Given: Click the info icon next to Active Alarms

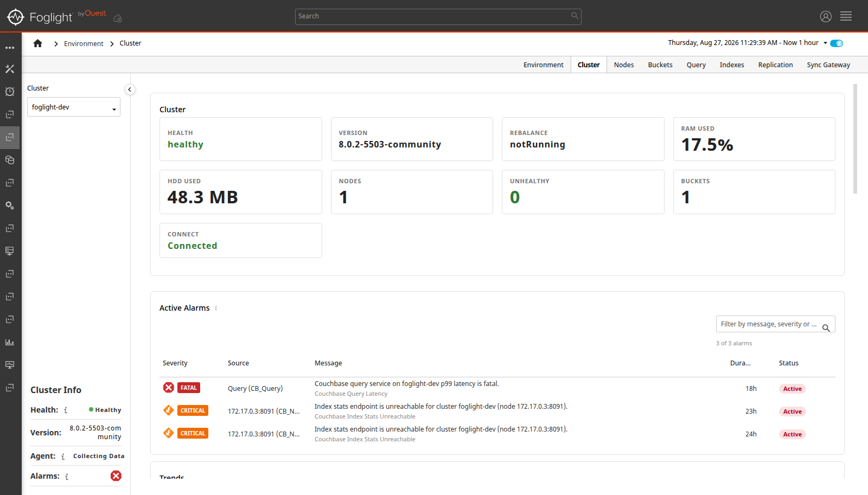Looking at the screenshot, I should tap(216, 308).
